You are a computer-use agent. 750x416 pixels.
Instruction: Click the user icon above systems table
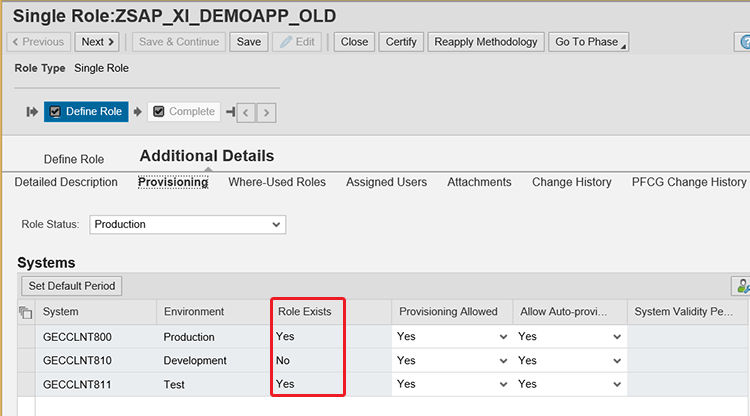[x=741, y=286]
